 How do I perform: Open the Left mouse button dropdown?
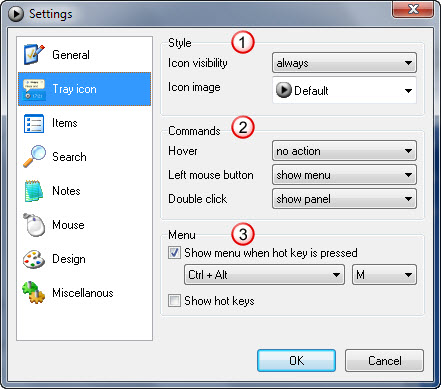[x=344, y=175]
